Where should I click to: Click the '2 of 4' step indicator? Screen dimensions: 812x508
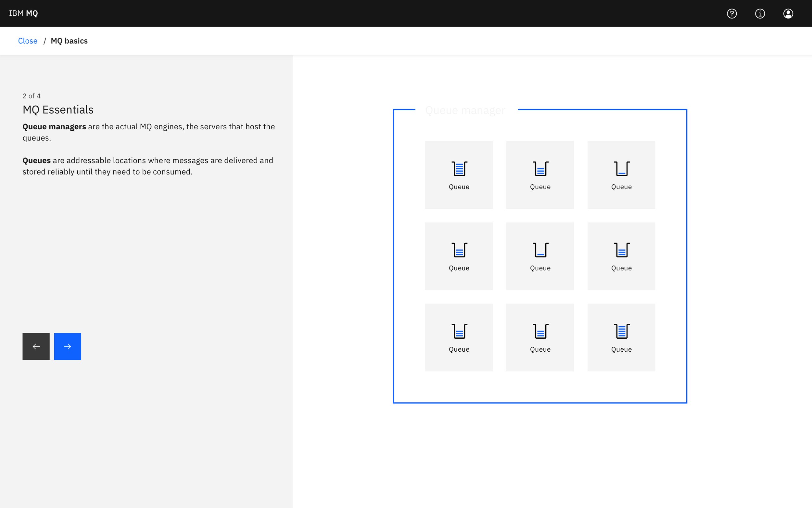point(32,96)
